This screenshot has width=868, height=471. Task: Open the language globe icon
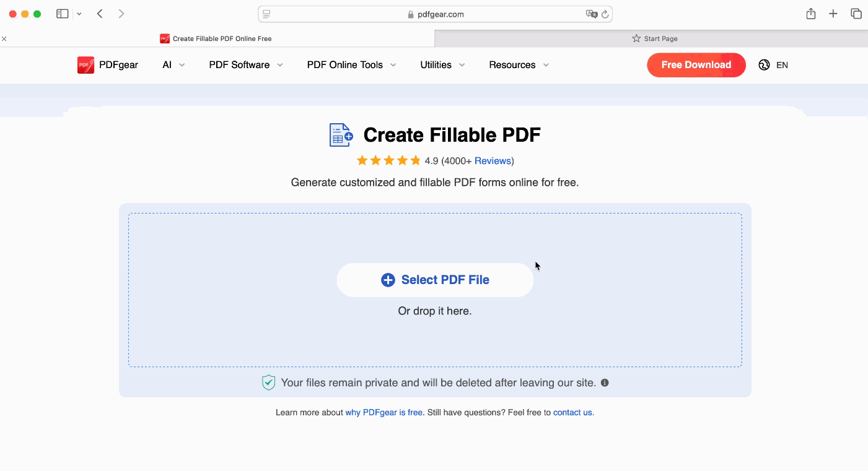764,64
